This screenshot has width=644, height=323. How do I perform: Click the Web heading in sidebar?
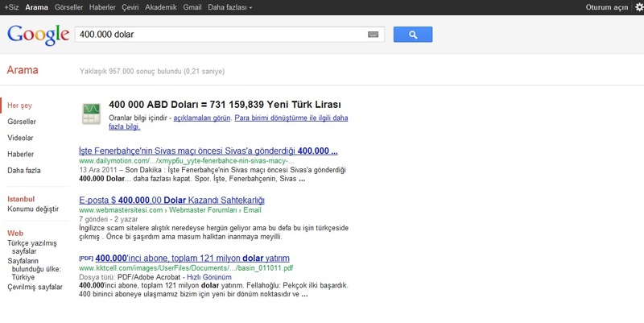15,233
